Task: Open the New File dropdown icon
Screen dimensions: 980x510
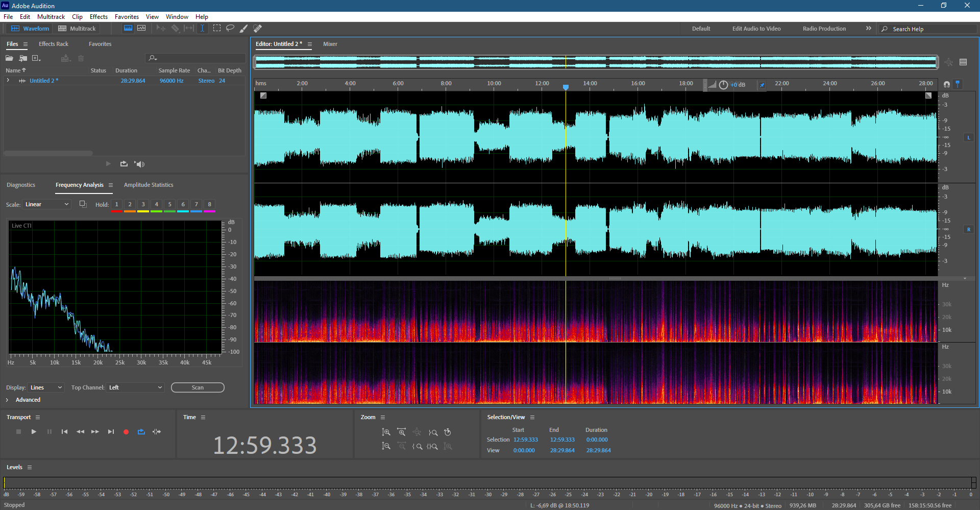Action: pyautogui.click(x=36, y=58)
